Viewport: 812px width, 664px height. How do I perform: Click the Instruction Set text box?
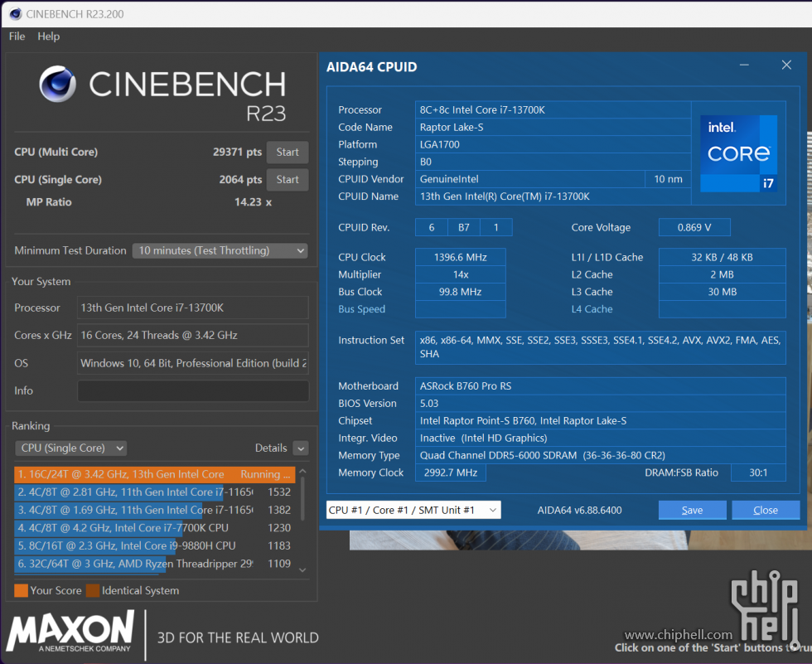(x=600, y=347)
